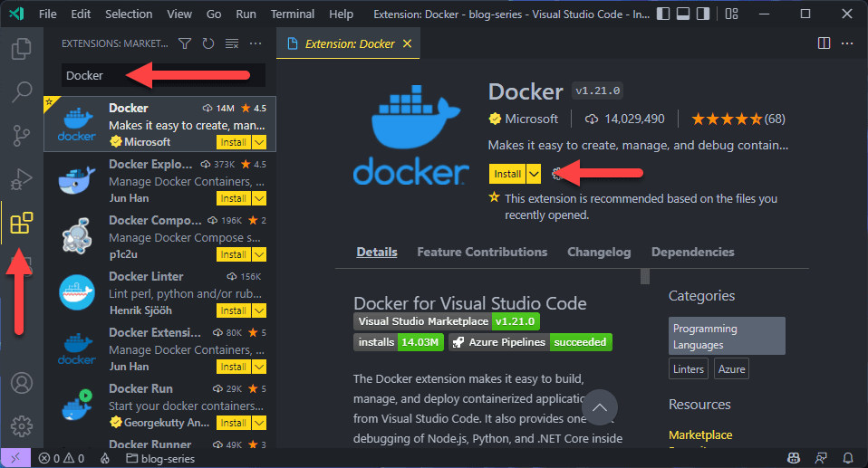The height and width of the screenshot is (468, 868).
Task: Open the Help menu
Action: (x=341, y=14)
